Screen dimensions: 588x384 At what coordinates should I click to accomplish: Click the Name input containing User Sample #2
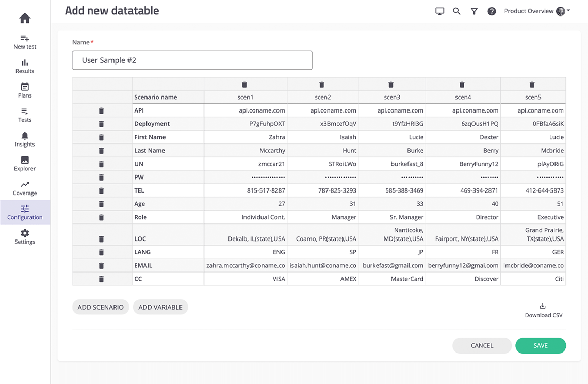[192, 60]
